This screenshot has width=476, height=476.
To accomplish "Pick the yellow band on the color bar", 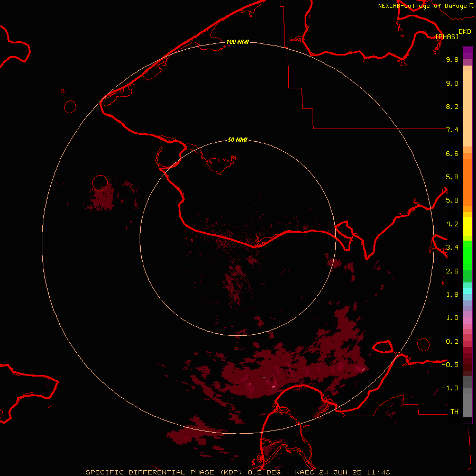I will click(x=467, y=226).
